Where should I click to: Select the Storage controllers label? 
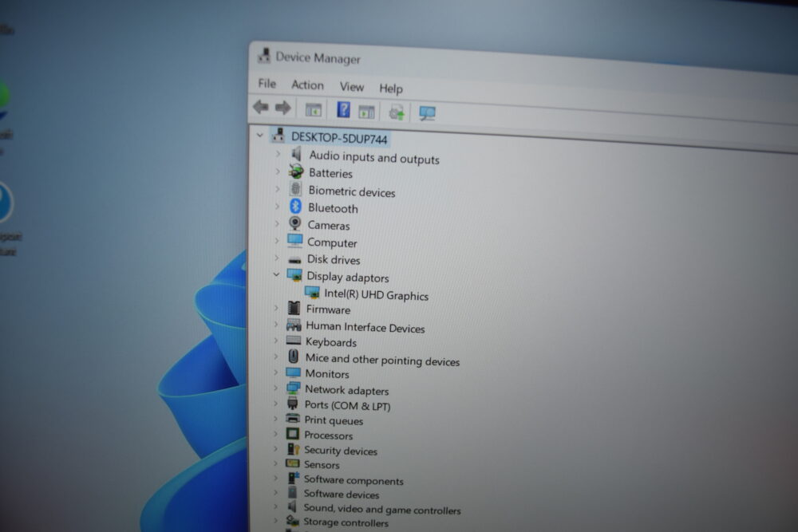tap(346, 522)
